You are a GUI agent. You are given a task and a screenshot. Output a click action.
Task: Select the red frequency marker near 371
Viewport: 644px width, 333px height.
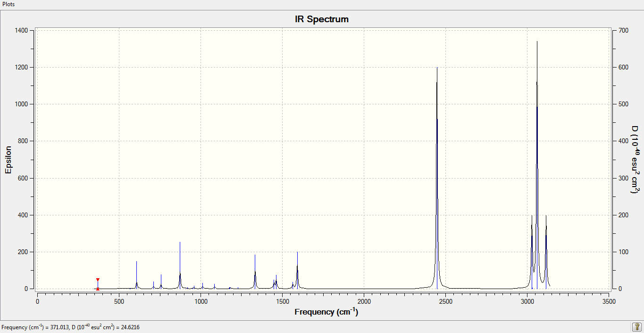[x=98, y=284]
